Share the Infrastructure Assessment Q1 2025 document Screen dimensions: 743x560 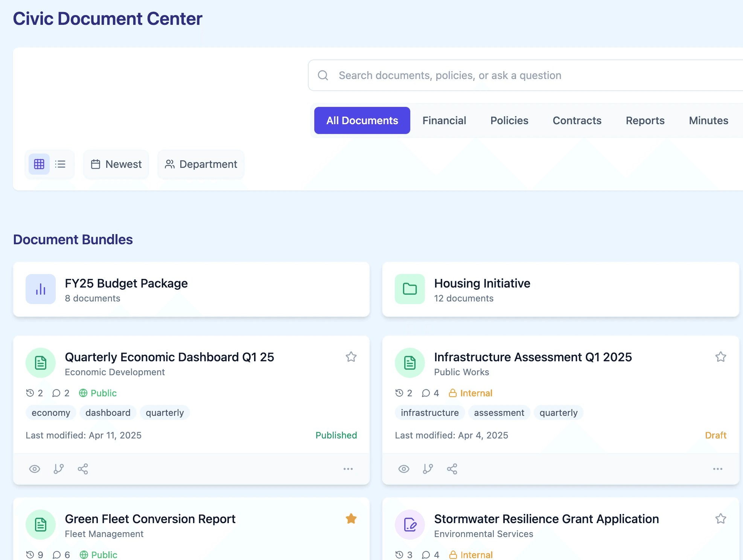click(452, 469)
